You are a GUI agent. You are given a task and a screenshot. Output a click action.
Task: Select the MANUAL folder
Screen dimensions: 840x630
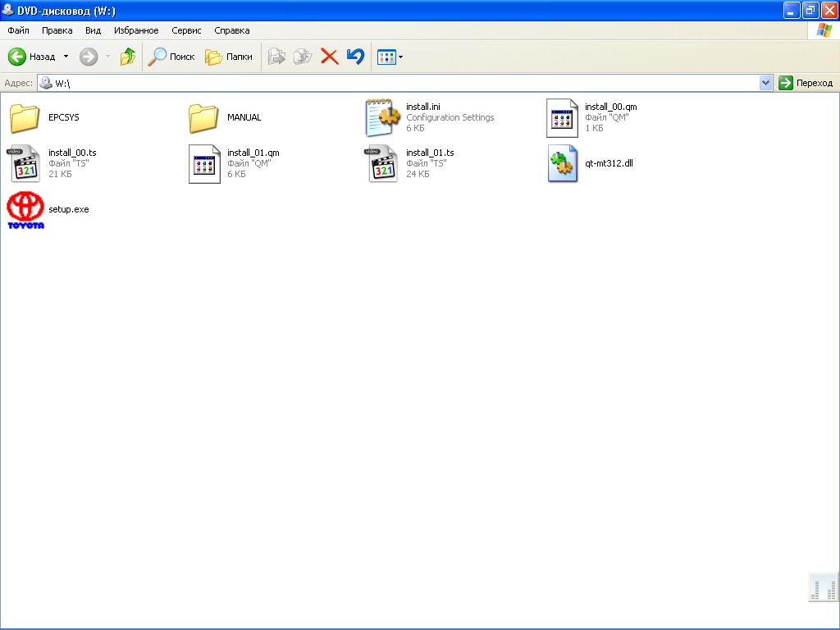point(203,117)
